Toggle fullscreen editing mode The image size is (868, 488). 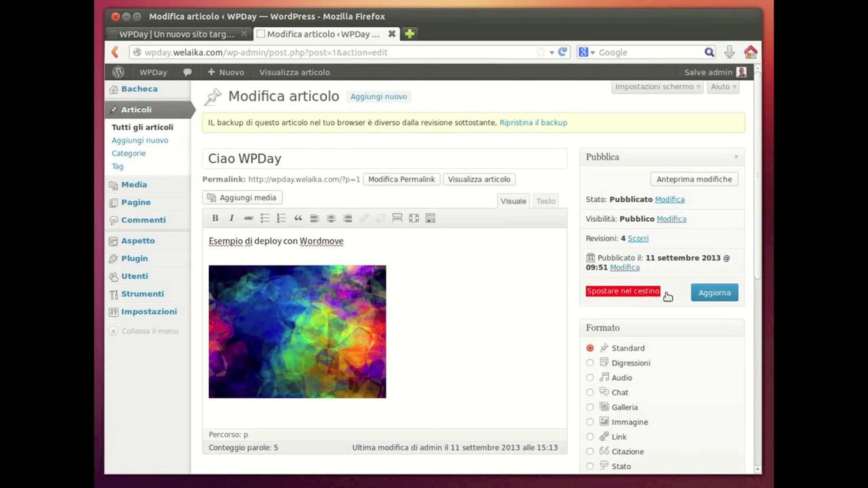coord(414,218)
